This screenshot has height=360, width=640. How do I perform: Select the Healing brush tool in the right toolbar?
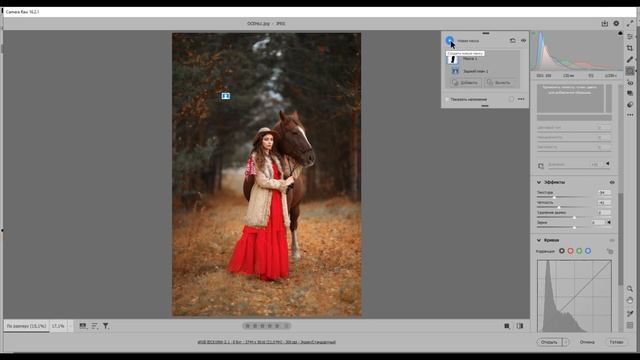click(x=630, y=60)
